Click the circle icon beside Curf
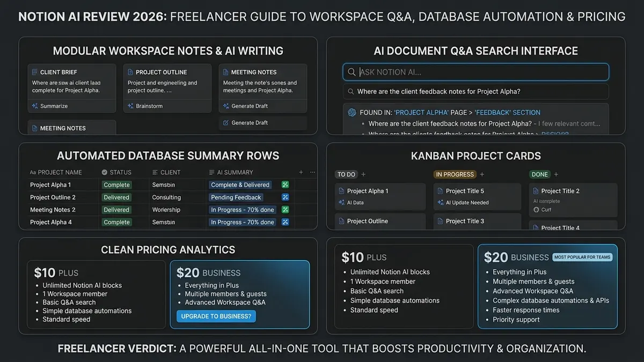 (536, 210)
